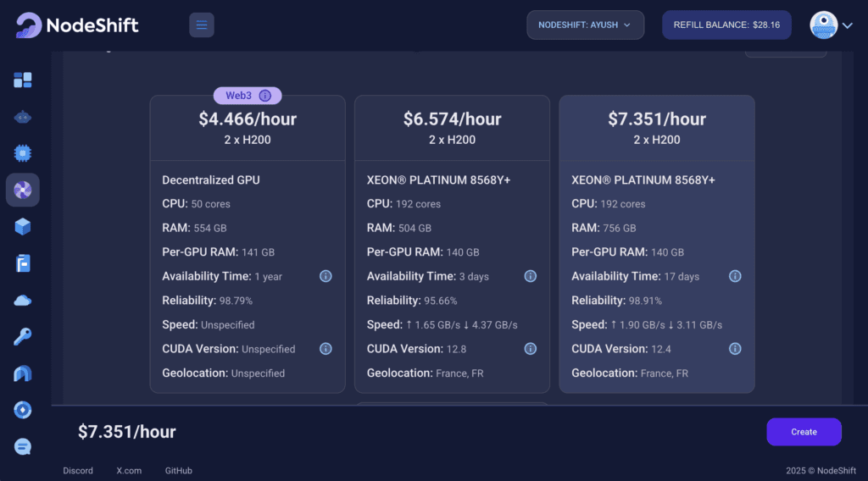Show info for CUDA Version 12.8
The height and width of the screenshot is (481, 868).
pyautogui.click(x=531, y=349)
